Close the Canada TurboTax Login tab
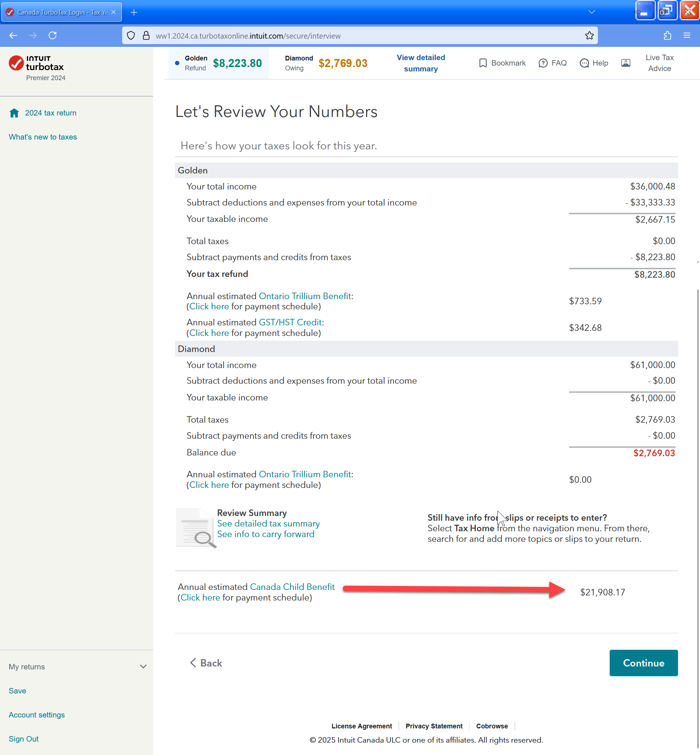Image resolution: width=700 pixels, height=755 pixels. [113, 12]
